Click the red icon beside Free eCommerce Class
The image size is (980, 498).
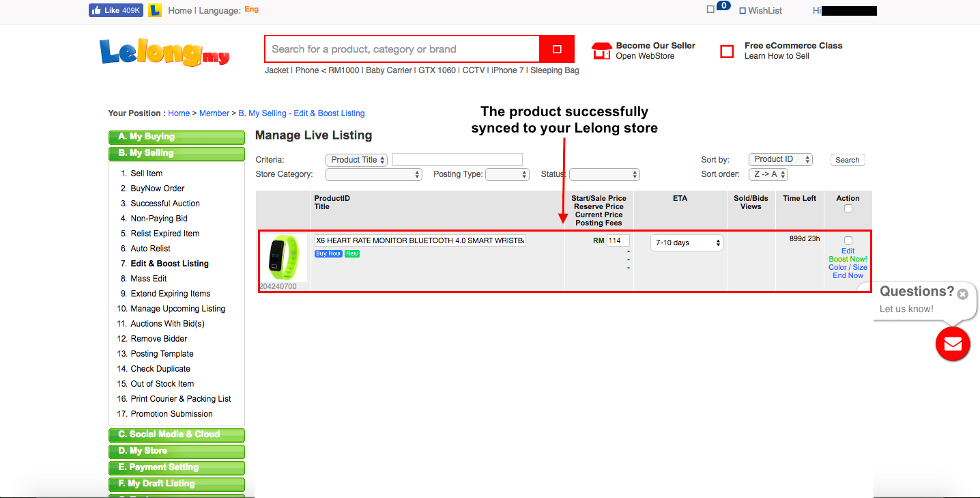727,51
